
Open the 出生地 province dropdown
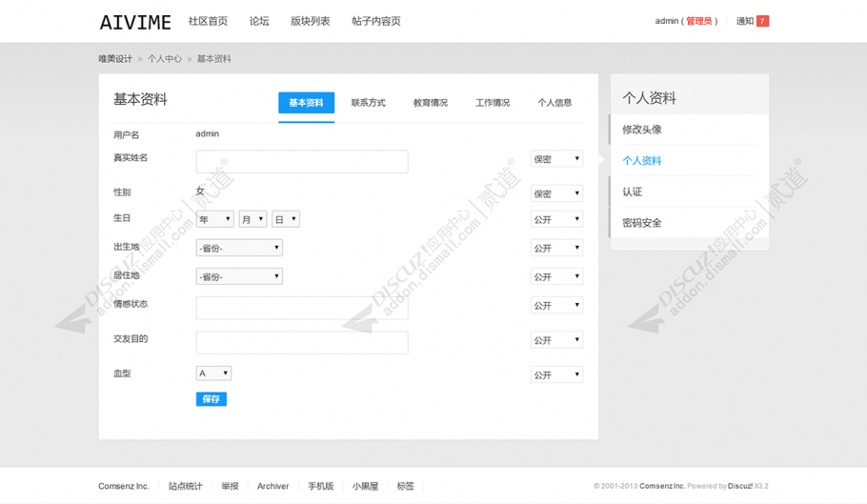239,248
